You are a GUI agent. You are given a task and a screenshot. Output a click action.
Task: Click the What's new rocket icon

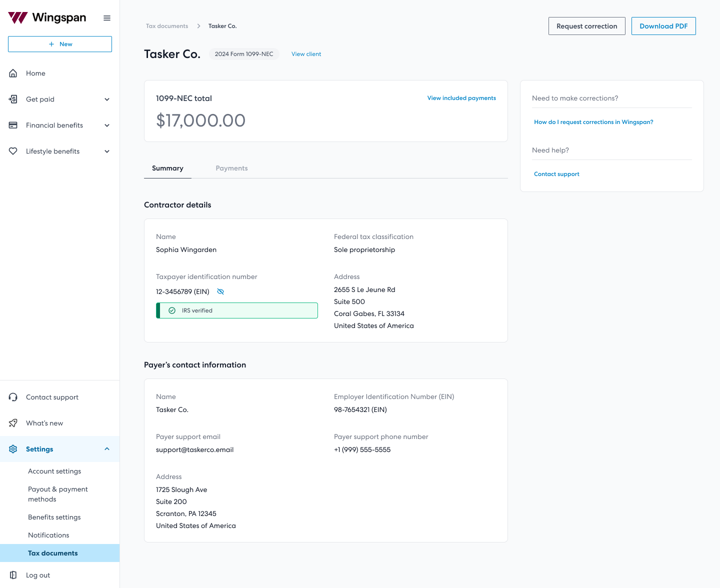[13, 423]
